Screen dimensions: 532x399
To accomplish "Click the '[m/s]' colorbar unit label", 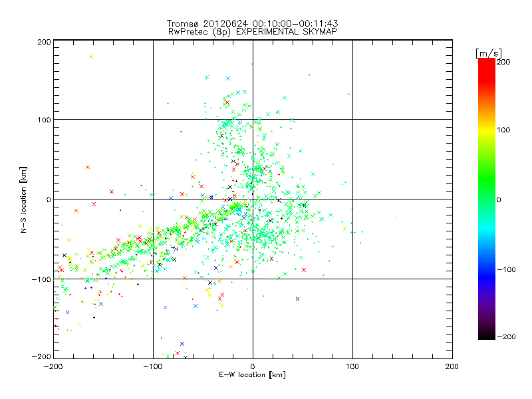I will 488,53.
